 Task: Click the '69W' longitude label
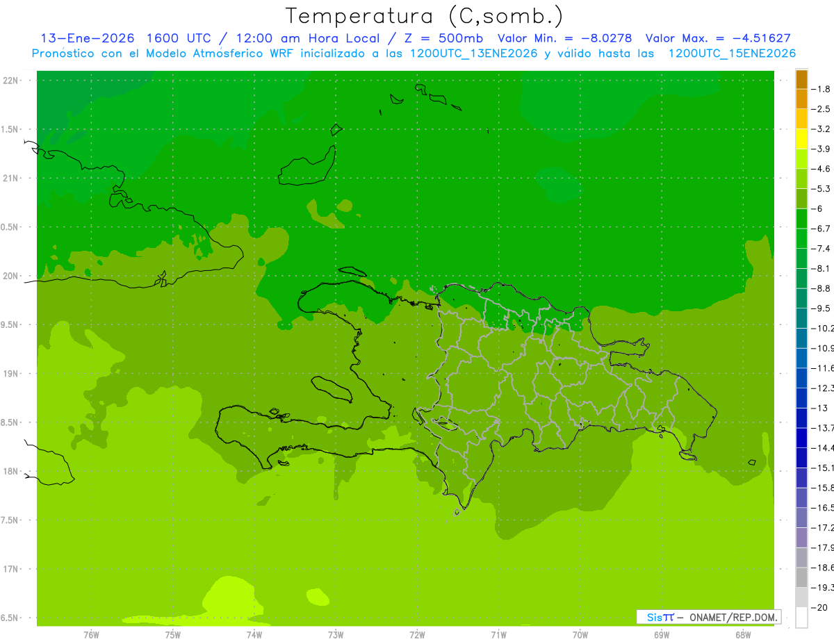pyautogui.click(x=662, y=635)
